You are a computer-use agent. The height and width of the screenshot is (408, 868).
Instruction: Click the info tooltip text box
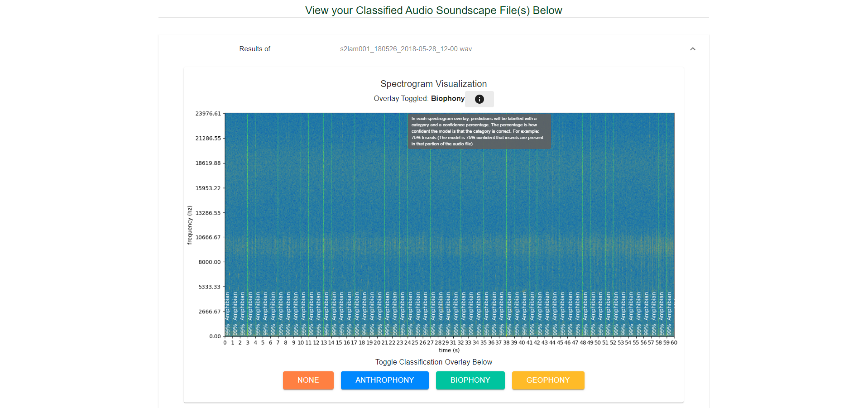click(x=479, y=131)
